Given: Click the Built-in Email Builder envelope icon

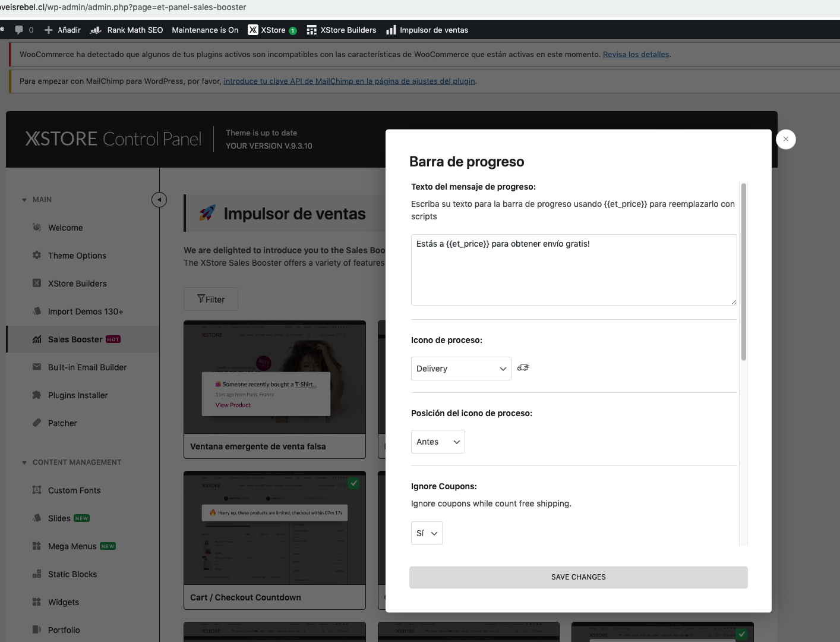Looking at the screenshot, I should [x=37, y=367].
